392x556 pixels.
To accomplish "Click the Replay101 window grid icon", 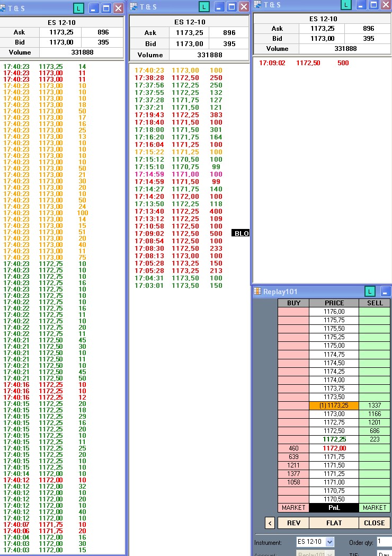I will [258, 291].
